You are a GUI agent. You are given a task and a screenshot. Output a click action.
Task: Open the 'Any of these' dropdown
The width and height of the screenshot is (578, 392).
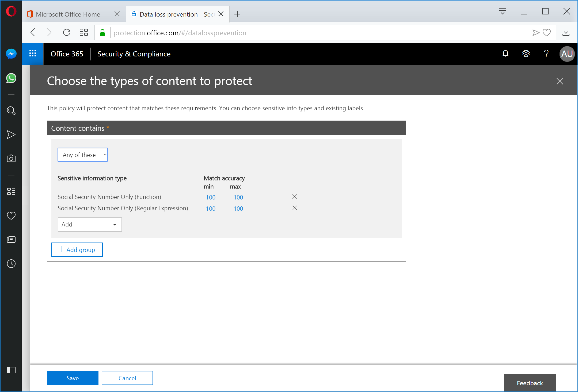click(82, 155)
